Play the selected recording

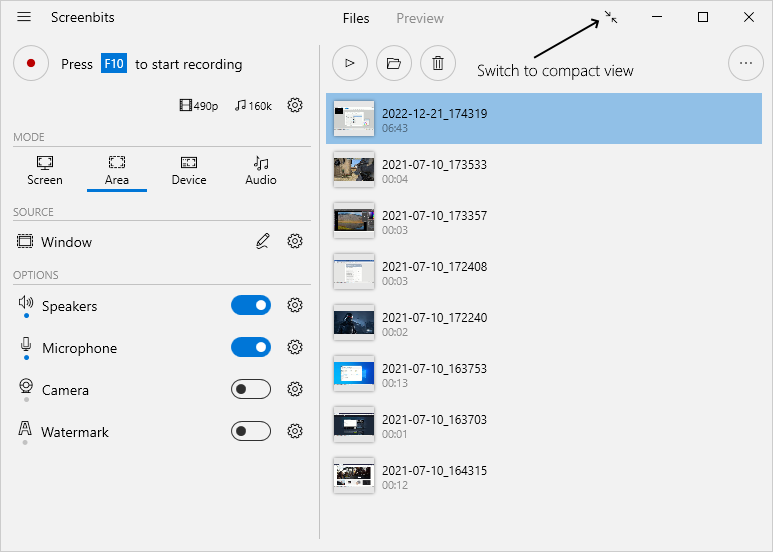pyautogui.click(x=350, y=63)
